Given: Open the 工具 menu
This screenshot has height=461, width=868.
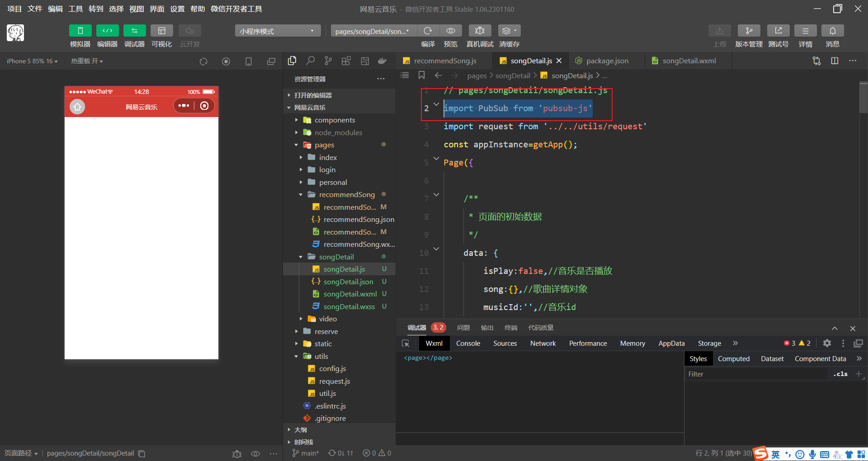Looking at the screenshot, I should [75, 9].
